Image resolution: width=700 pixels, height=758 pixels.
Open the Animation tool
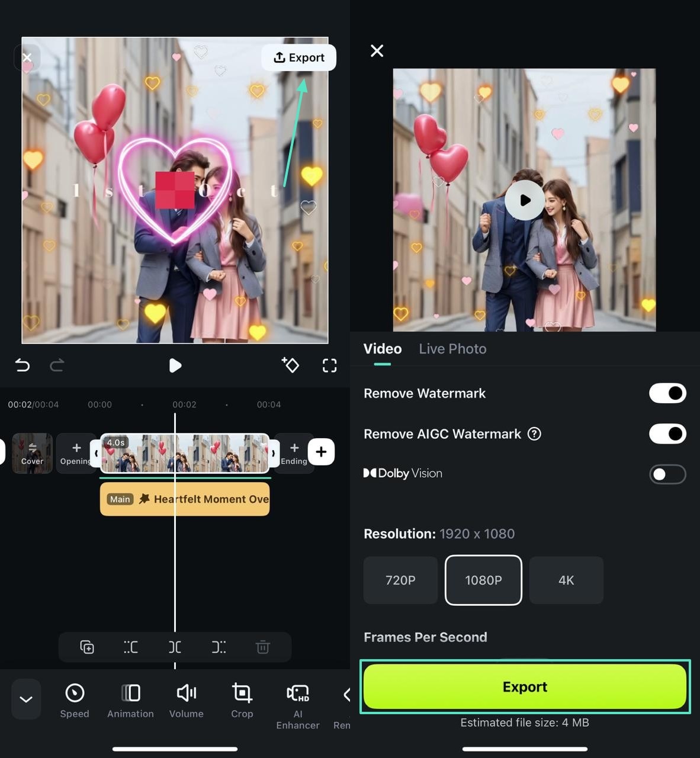(x=130, y=701)
